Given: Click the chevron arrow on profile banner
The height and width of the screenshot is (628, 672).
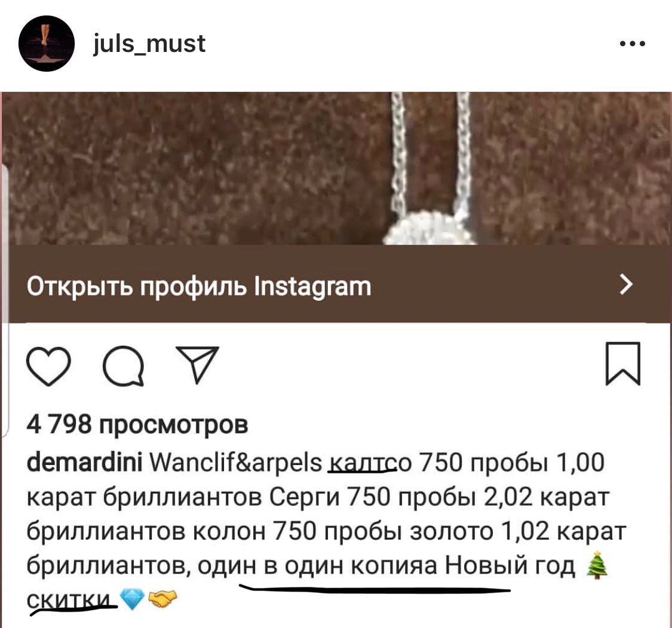Looking at the screenshot, I should (626, 284).
